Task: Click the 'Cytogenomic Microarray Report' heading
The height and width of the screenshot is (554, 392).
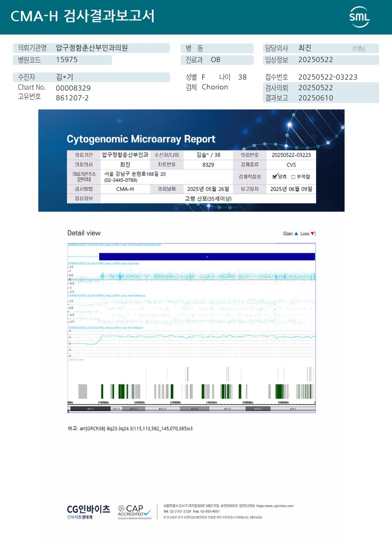Action: tap(141, 139)
